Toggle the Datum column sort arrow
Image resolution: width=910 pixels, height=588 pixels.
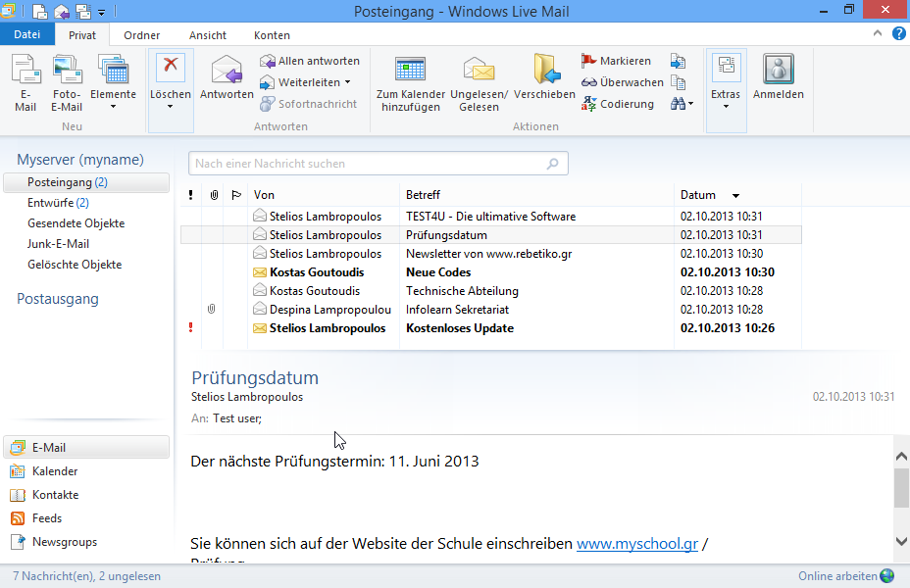click(x=735, y=195)
